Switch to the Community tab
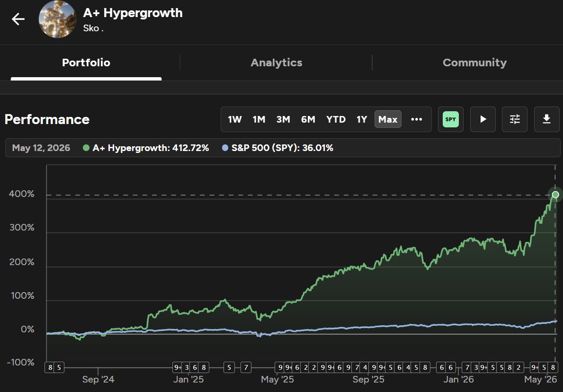Viewport: 563px width, 392px height. (474, 63)
